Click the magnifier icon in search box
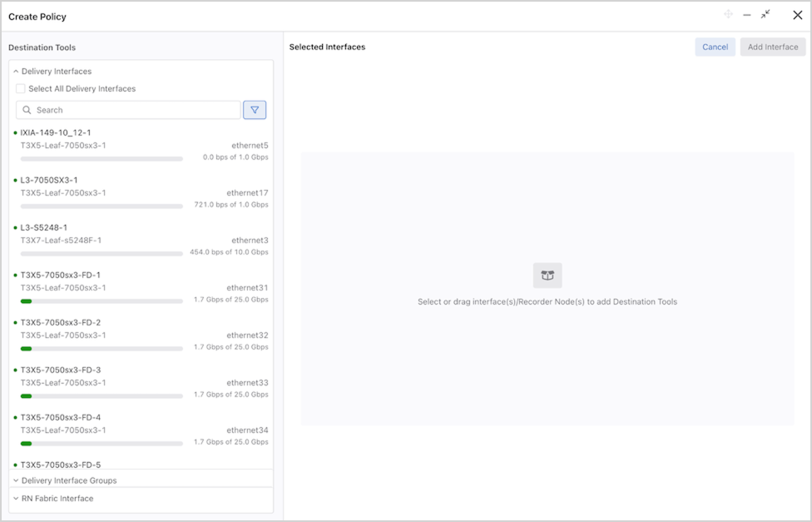This screenshot has height=522, width=812. pos(27,110)
